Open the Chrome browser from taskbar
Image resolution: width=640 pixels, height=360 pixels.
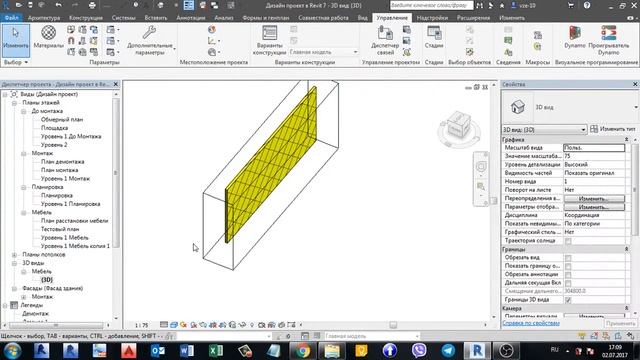tap(302, 351)
